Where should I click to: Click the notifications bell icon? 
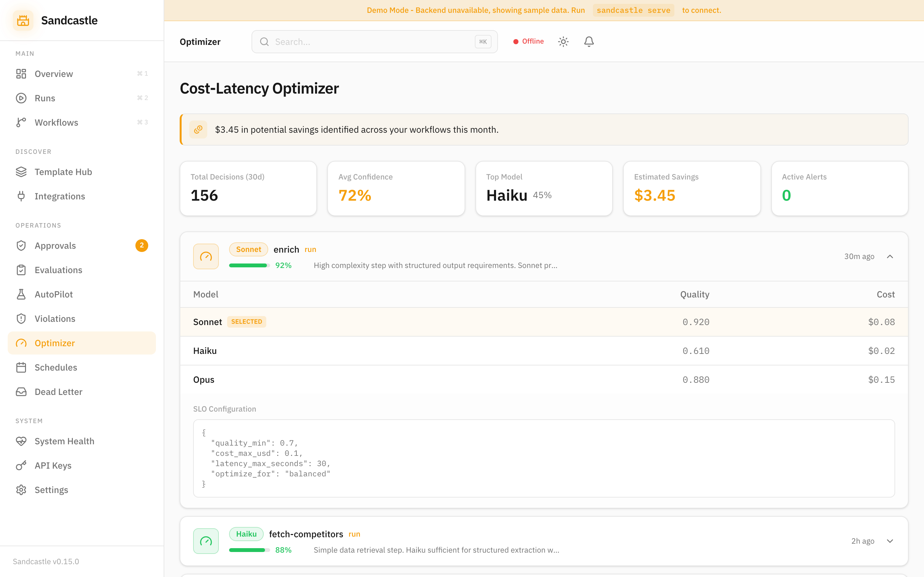coord(588,41)
